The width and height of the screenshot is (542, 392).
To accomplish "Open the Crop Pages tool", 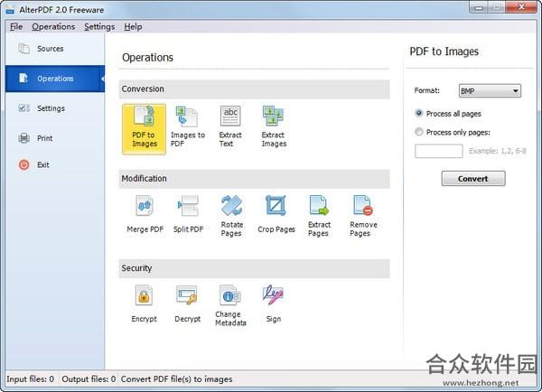I will (276, 214).
